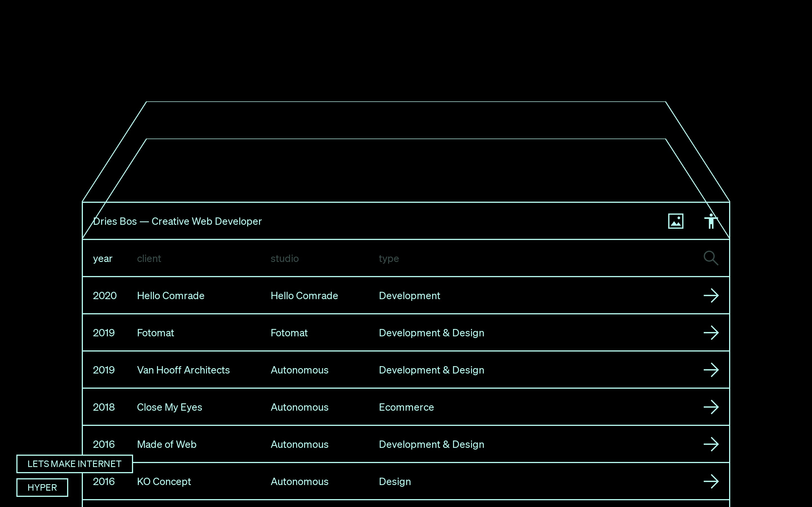Click the search magnifier icon
The image size is (812, 507).
point(711,258)
